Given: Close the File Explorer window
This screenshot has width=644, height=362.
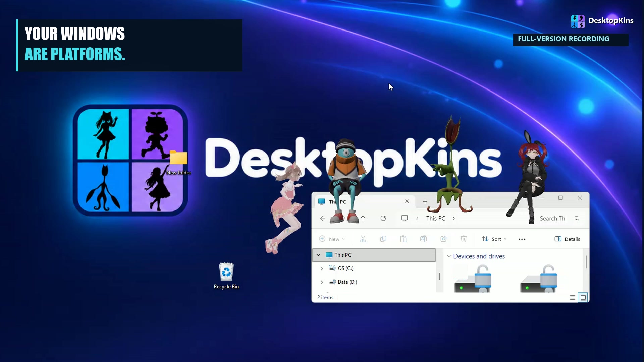Looking at the screenshot, I should coord(580,198).
